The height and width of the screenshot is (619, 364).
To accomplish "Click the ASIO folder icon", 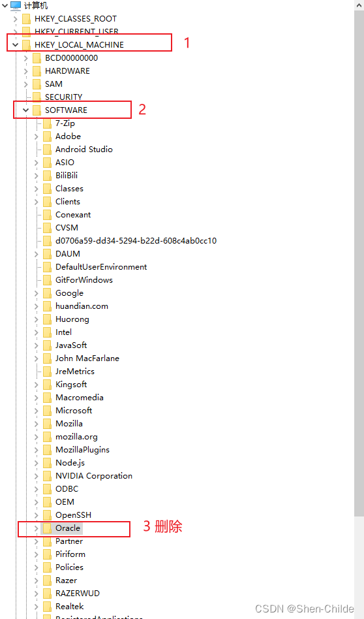I will click(48, 162).
